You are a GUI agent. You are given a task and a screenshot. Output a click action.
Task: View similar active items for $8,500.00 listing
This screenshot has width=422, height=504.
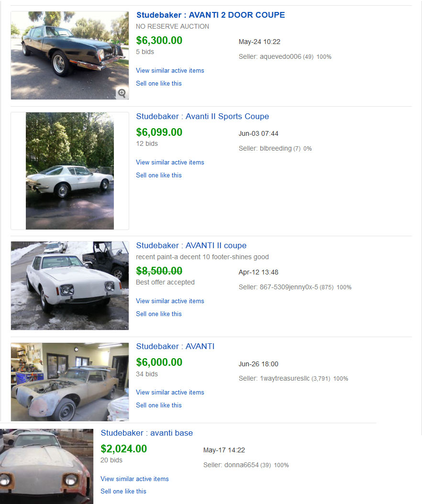point(170,301)
